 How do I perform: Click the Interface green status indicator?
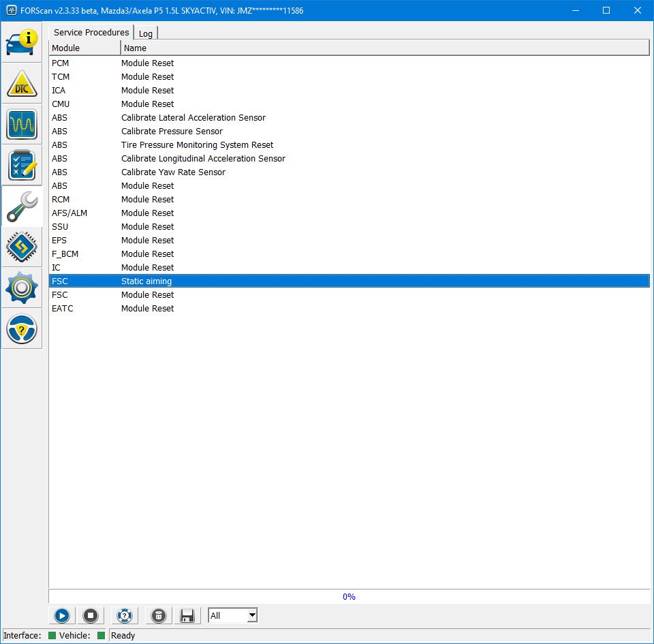click(52, 635)
